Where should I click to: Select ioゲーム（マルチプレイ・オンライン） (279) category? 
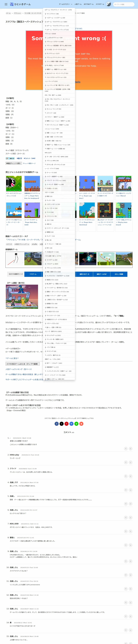(x=59, y=10)
